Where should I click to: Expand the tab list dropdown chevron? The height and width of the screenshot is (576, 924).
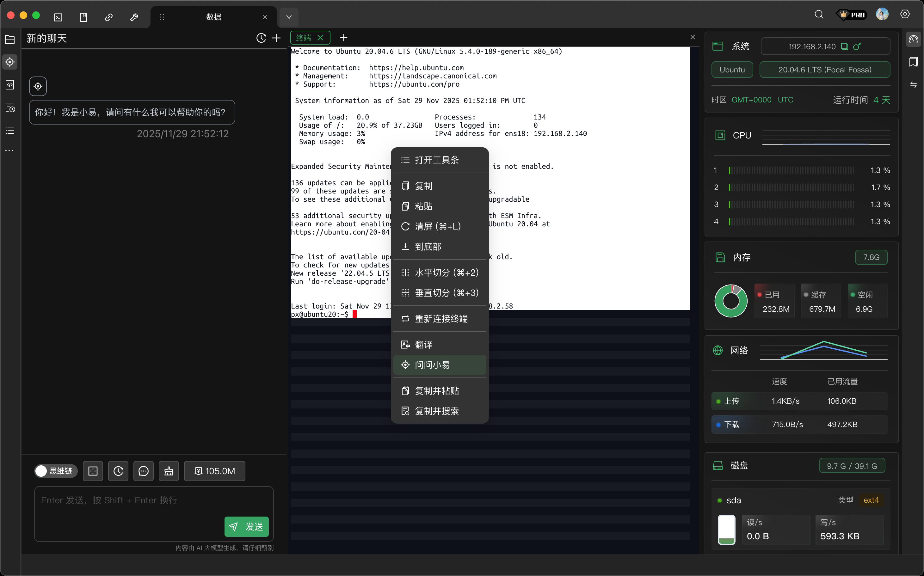click(x=289, y=17)
